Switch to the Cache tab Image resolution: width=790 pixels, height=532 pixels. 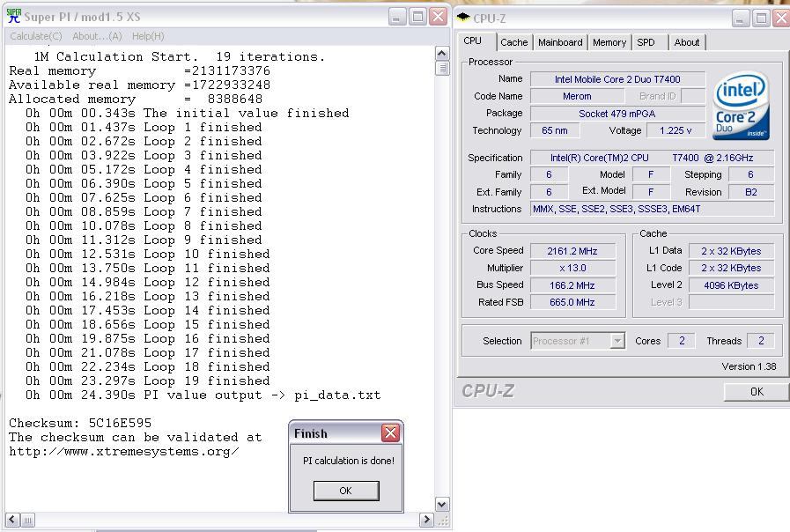(514, 43)
